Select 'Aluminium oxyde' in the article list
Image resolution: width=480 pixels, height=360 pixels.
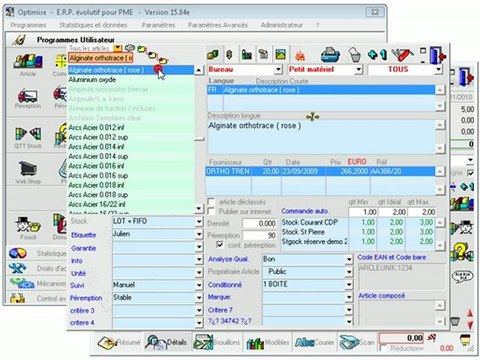(131, 80)
